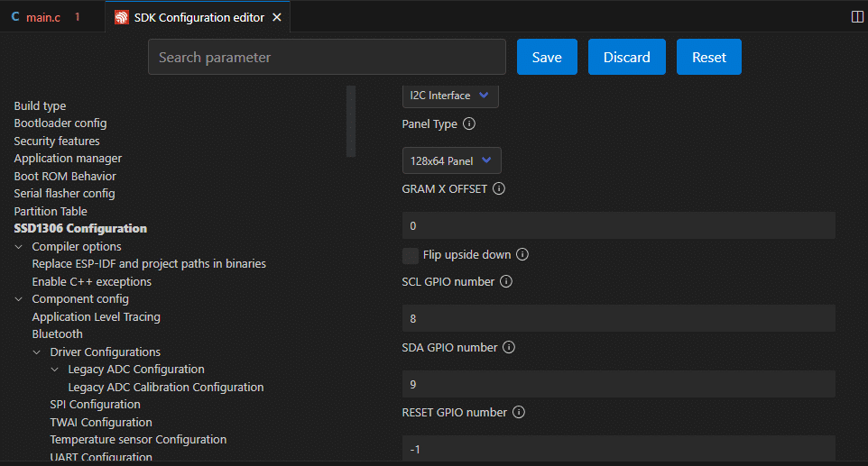Select Build type in the tree
The image size is (868, 466).
coord(40,105)
